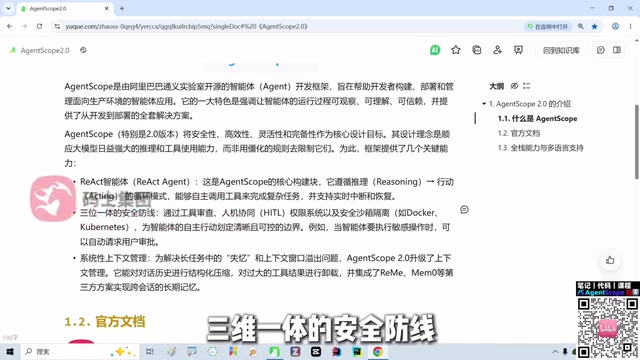
Task: Click the blue bookmark star in address bar
Action: [595, 27]
